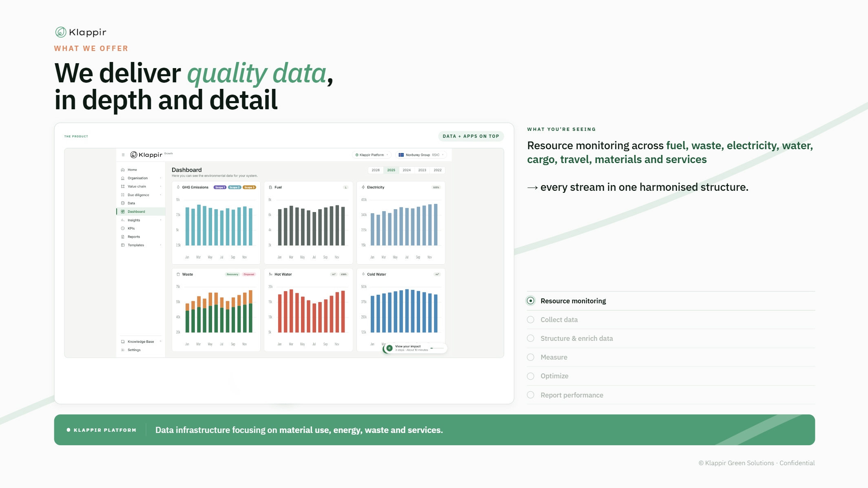
Task: Click the Value chain icon
Action: (x=123, y=186)
